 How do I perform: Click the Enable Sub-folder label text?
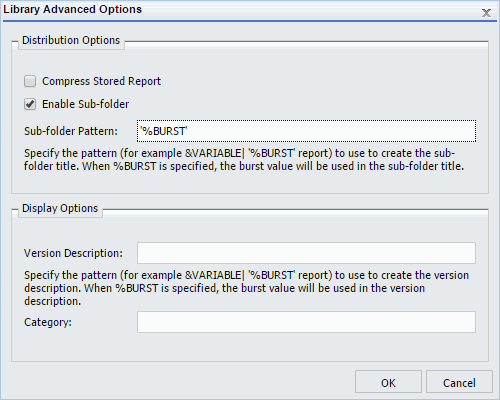(85, 104)
